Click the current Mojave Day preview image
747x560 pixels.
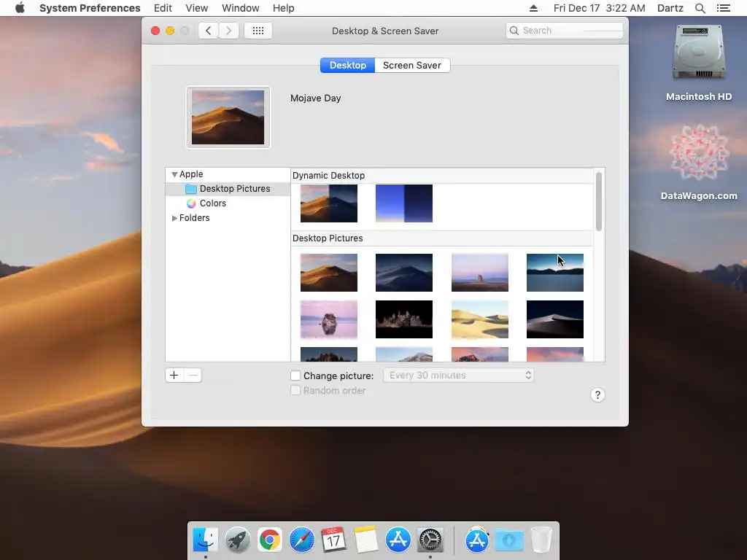pos(228,117)
